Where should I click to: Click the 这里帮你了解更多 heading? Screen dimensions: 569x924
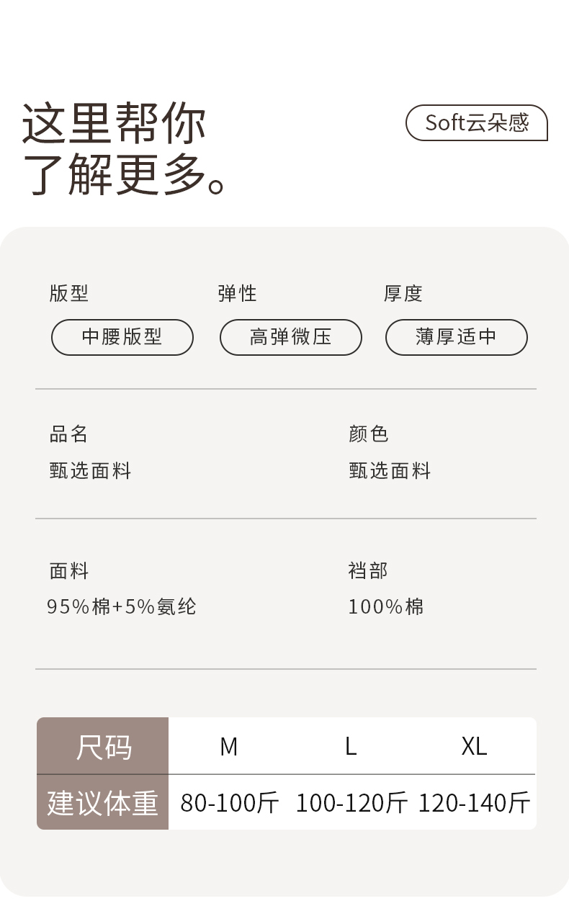[x=124, y=150]
